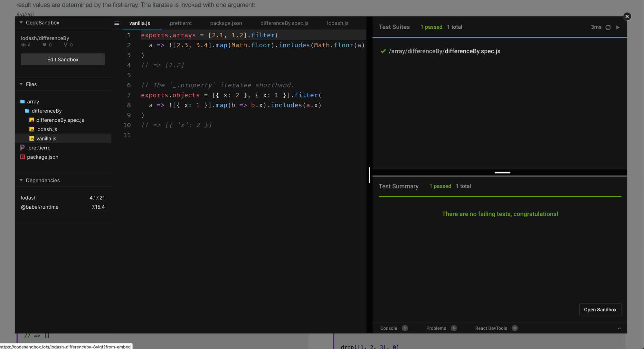Select lodash.js in the file tree
Screen dimensions: 644x349
click(x=47, y=129)
